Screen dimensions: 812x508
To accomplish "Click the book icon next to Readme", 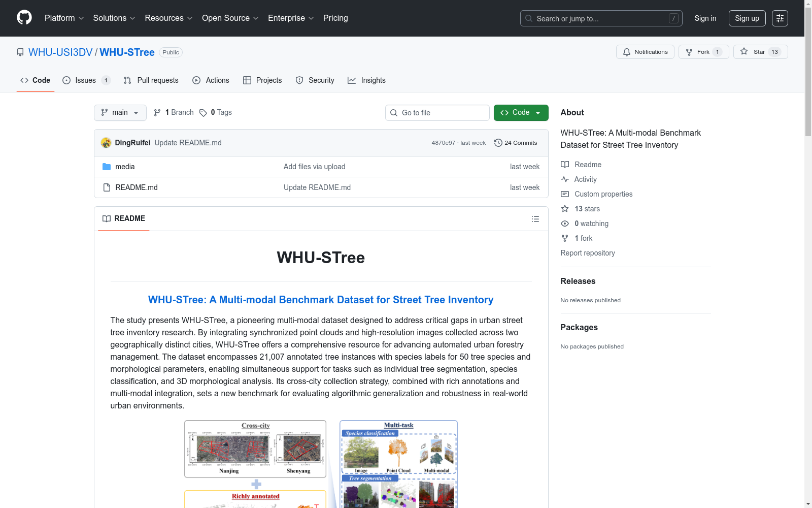I will 565,165.
